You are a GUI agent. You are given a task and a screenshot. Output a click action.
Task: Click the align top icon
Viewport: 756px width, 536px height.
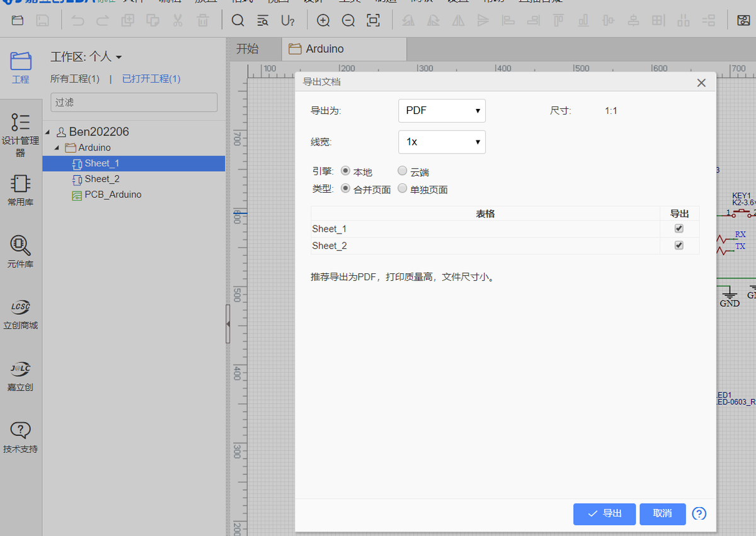[x=558, y=21]
